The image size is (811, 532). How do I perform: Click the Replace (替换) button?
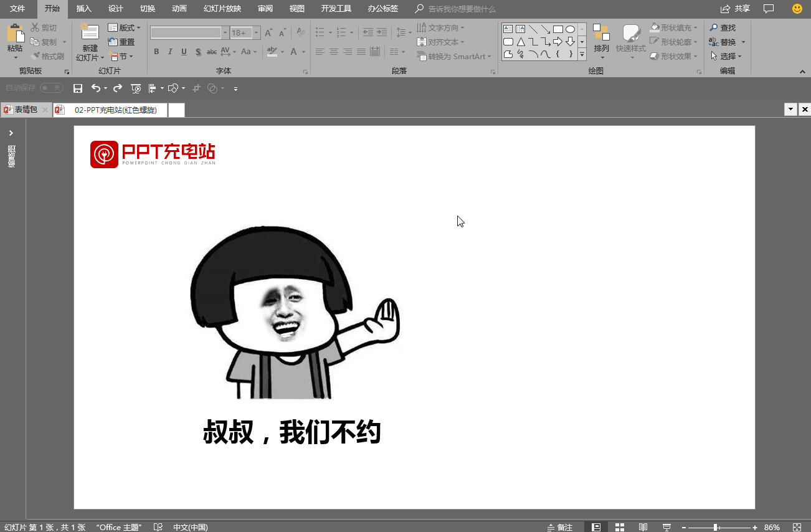coord(727,42)
